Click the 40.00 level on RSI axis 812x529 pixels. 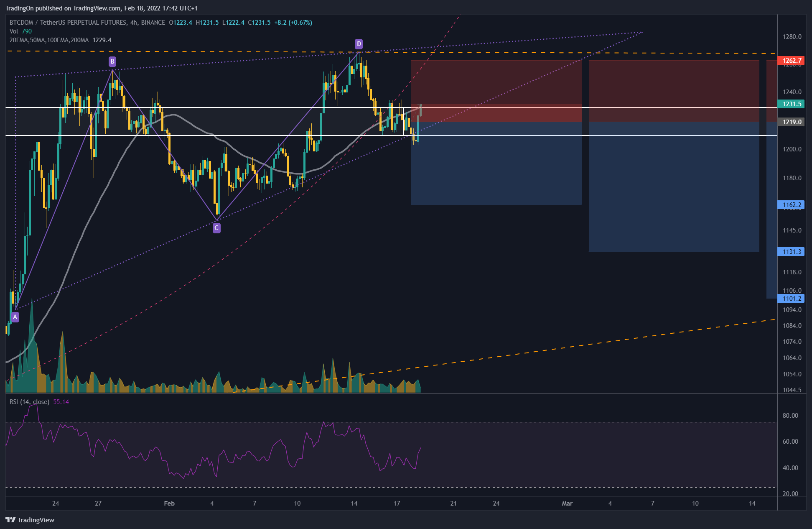point(790,468)
